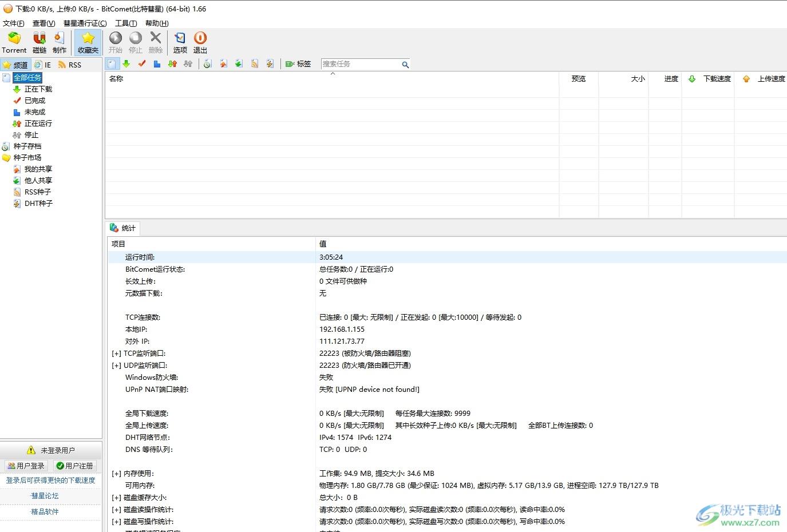Viewport: 787px width, 532px height.
Task: Select 未完成 in the sidebar tree
Action: pyautogui.click(x=34, y=112)
